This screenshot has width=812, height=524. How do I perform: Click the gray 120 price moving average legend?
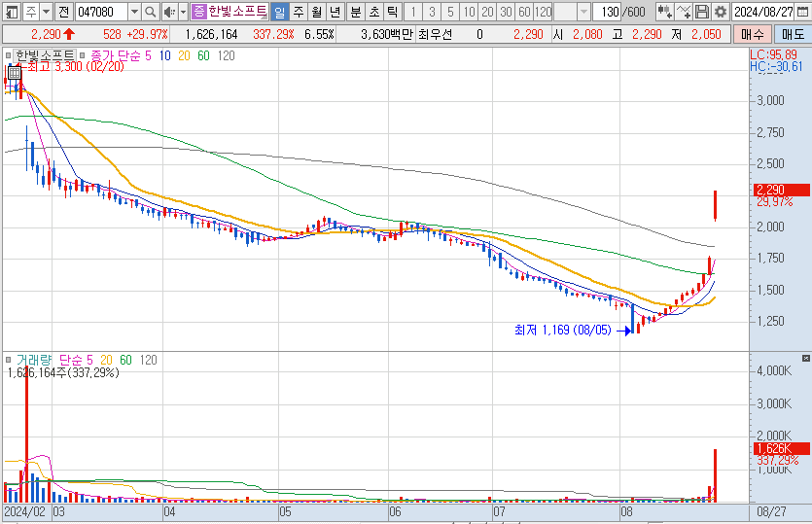pos(227,55)
